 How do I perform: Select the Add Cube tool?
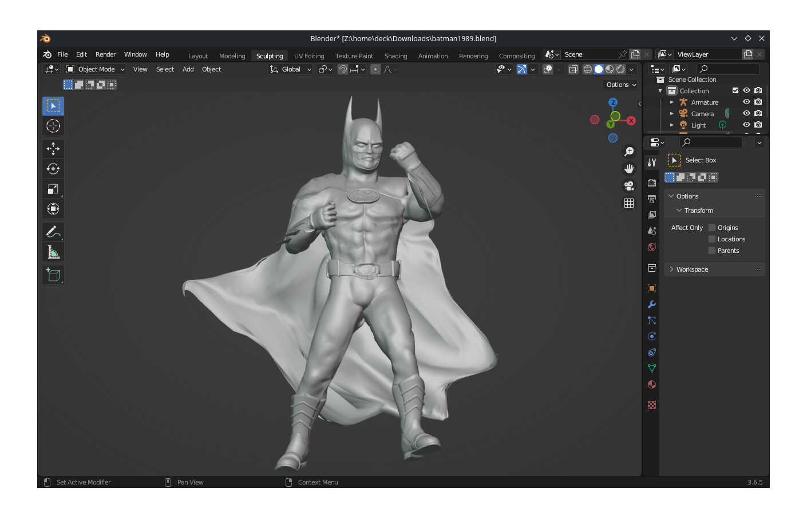pyautogui.click(x=53, y=275)
